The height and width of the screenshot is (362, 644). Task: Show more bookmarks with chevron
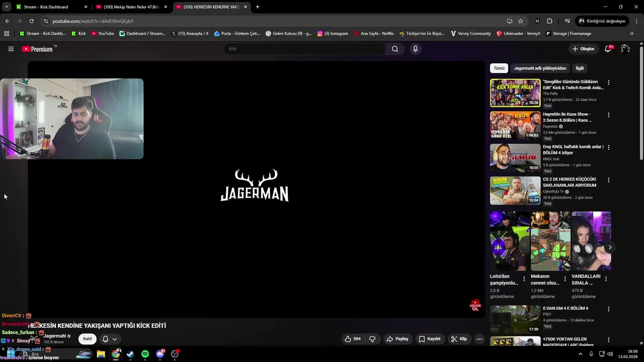pos(631,34)
